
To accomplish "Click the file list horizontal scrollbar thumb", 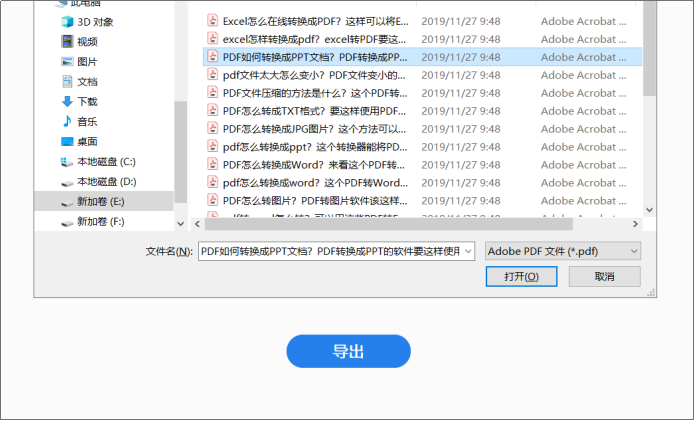I will [x=388, y=224].
